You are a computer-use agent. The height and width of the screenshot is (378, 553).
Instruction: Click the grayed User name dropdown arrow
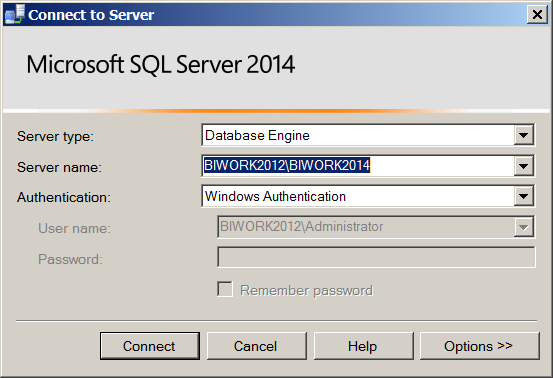tap(523, 227)
